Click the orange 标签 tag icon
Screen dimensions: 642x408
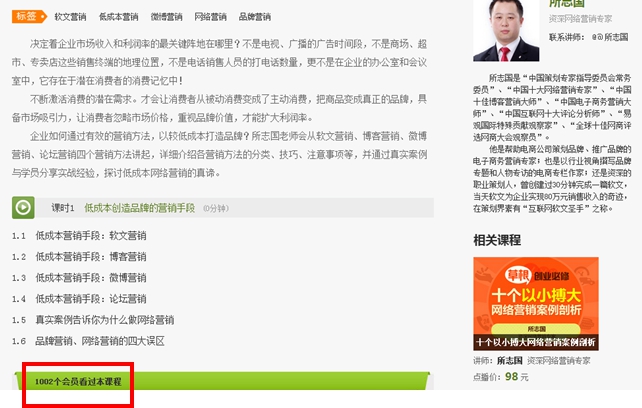pyautogui.click(x=29, y=16)
